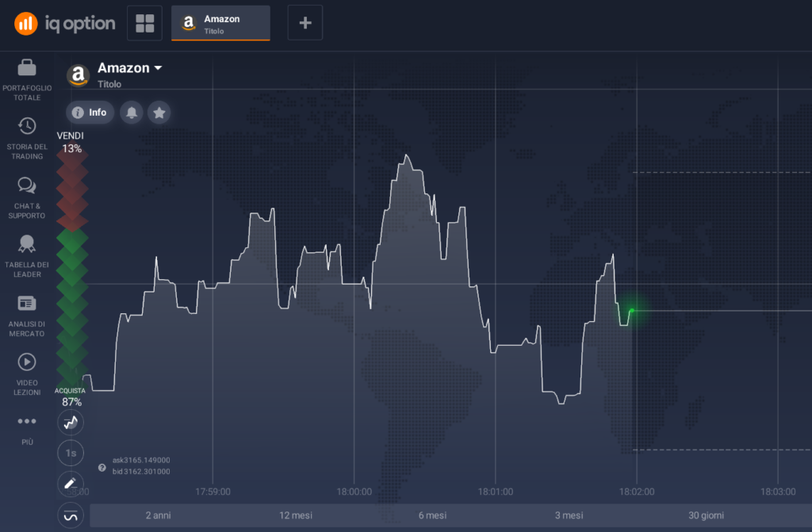Viewport: 812px width, 532px height.
Task: Switch to the Amazon Titolo tab
Action: pyautogui.click(x=220, y=23)
